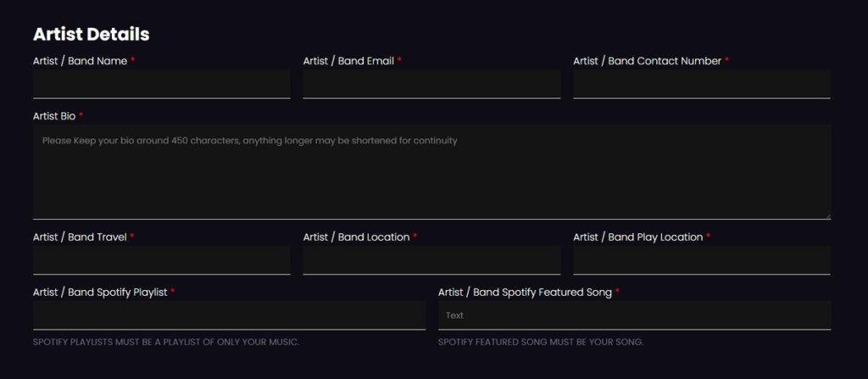Screen dimensions: 868x379
Task: Click inside the Artist Bio text area
Action: (431, 172)
